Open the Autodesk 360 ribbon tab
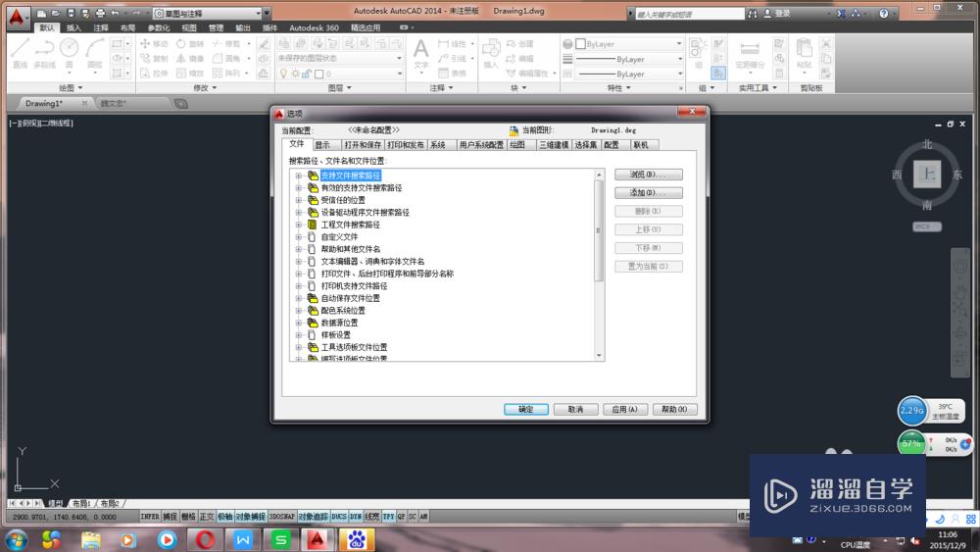Image resolution: width=980 pixels, height=552 pixels. tap(314, 27)
